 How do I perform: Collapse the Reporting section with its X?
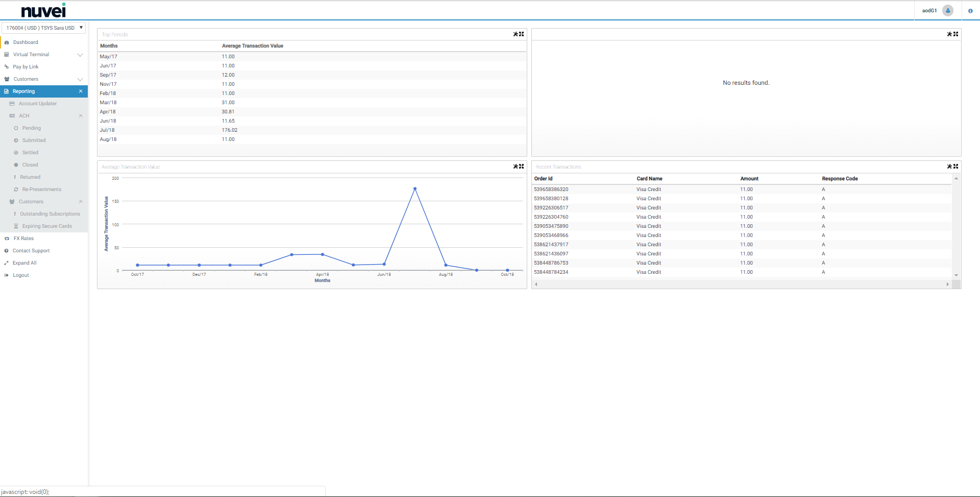click(x=81, y=91)
